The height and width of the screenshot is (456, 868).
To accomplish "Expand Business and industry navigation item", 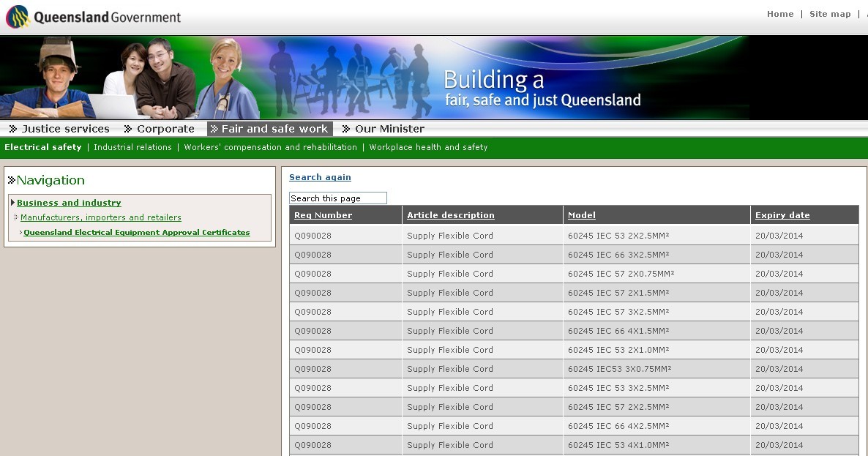I will 69,203.
